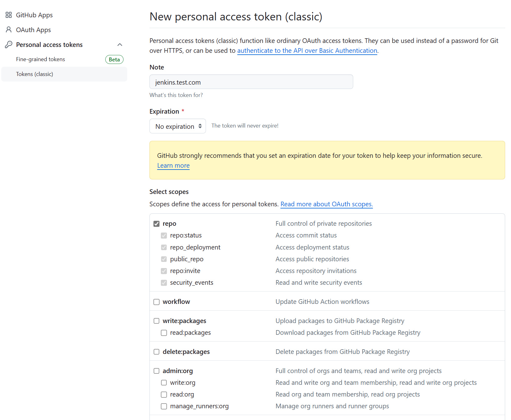The width and height of the screenshot is (511, 420).
Task: Enable the delete:packages scope
Action: point(157,352)
